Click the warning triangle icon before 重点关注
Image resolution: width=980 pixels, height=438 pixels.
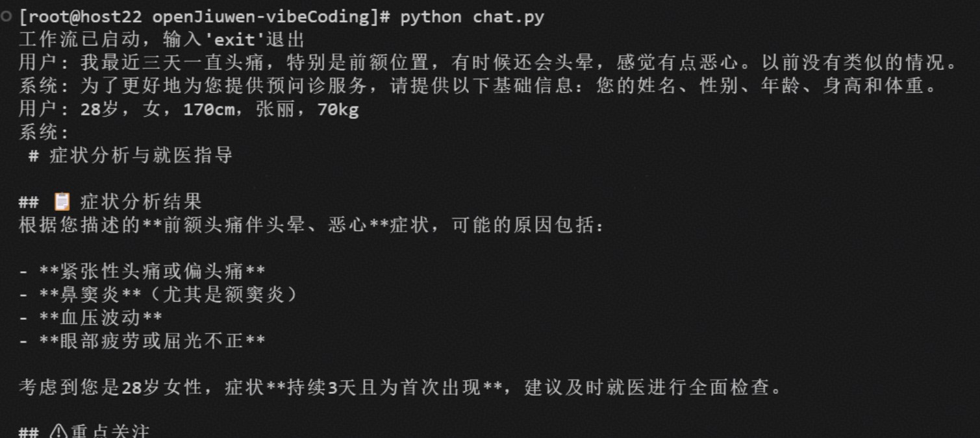click(59, 431)
